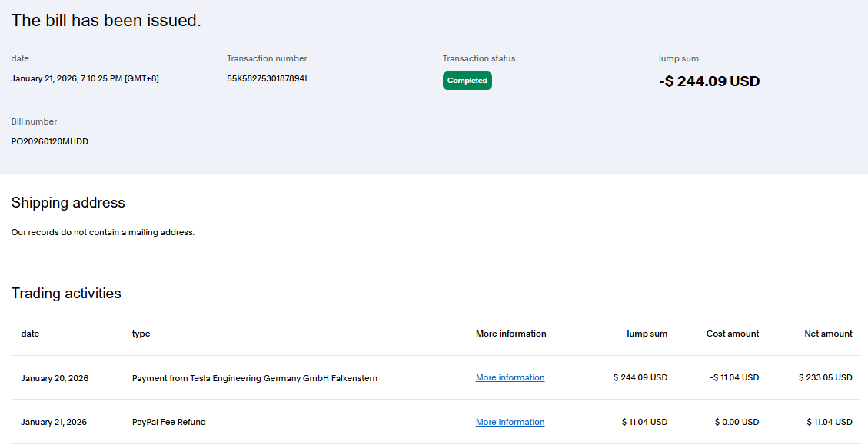Click the 'type' column header

(x=141, y=334)
